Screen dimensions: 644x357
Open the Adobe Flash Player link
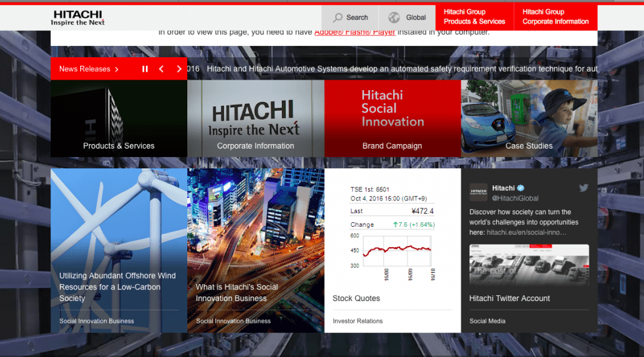(x=354, y=32)
